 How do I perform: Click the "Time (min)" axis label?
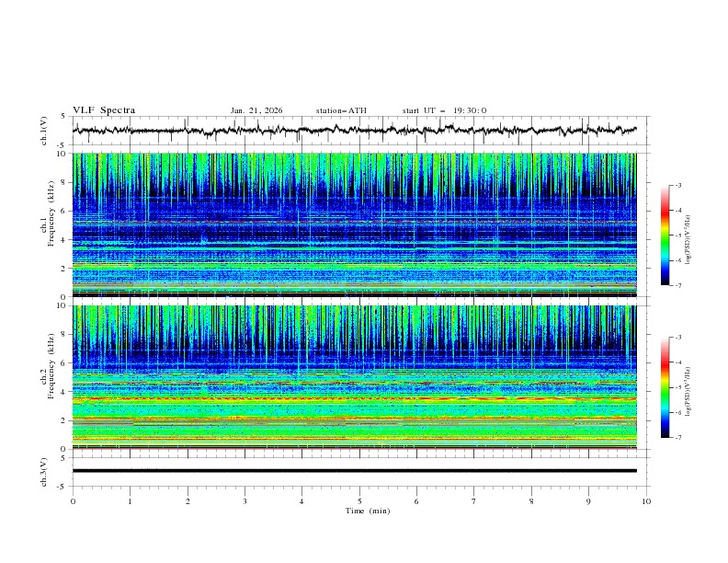(368, 511)
